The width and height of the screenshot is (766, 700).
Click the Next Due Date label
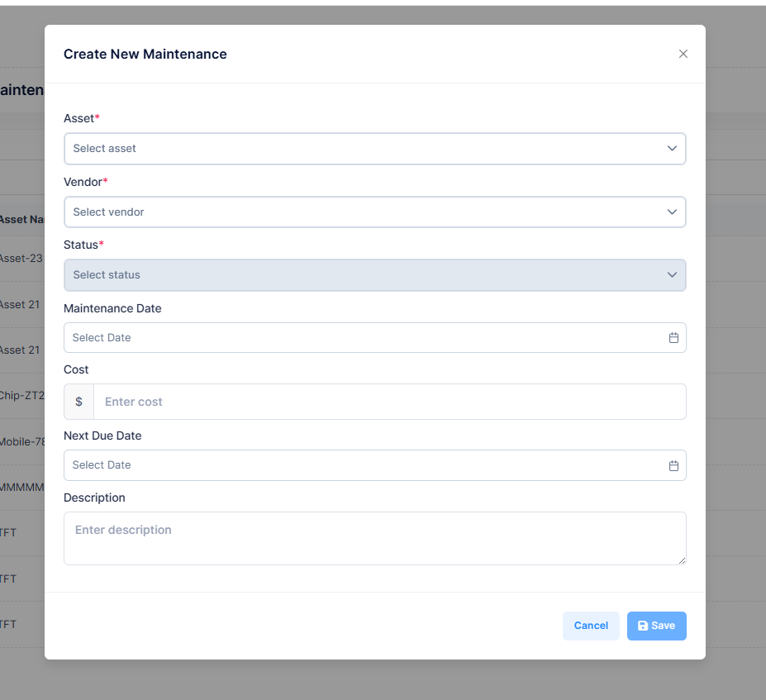pyautogui.click(x=102, y=436)
